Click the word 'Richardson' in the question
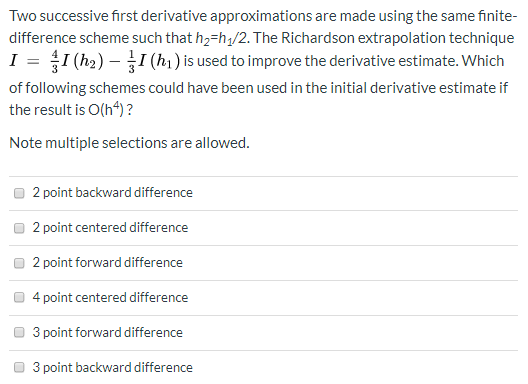 (x=318, y=38)
